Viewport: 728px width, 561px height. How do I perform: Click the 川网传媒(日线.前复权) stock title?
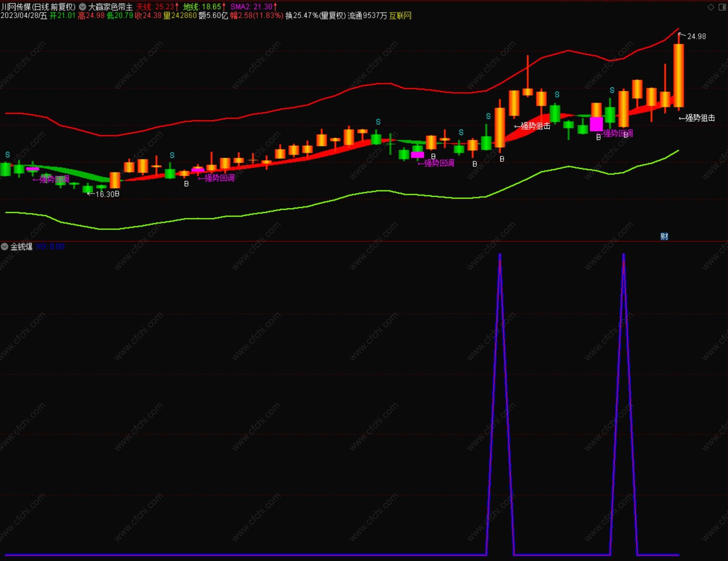[38, 7]
